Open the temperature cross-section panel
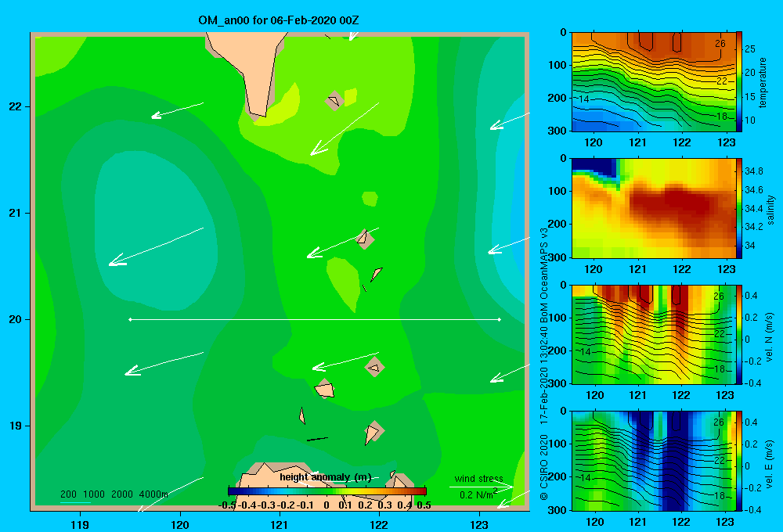 click(x=653, y=82)
